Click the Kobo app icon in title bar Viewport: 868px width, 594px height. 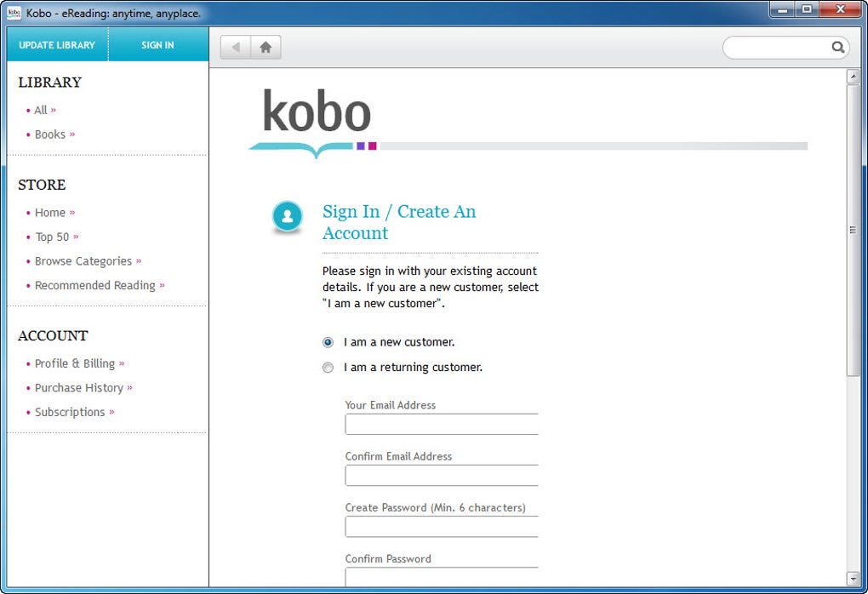click(14, 12)
